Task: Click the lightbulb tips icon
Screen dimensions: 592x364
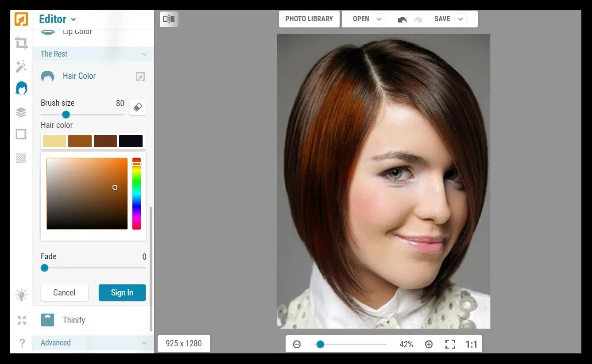Action: (21, 295)
